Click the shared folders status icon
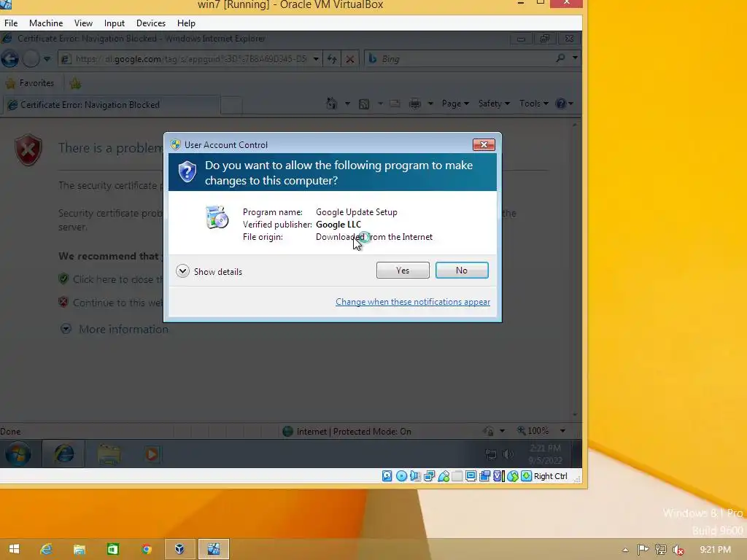 pyautogui.click(x=457, y=475)
